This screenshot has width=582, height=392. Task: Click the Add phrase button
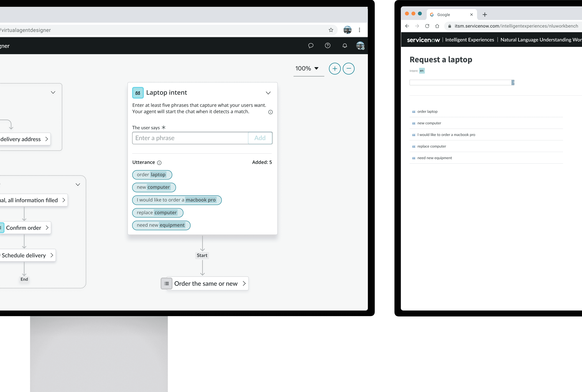(x=260, y=138)
